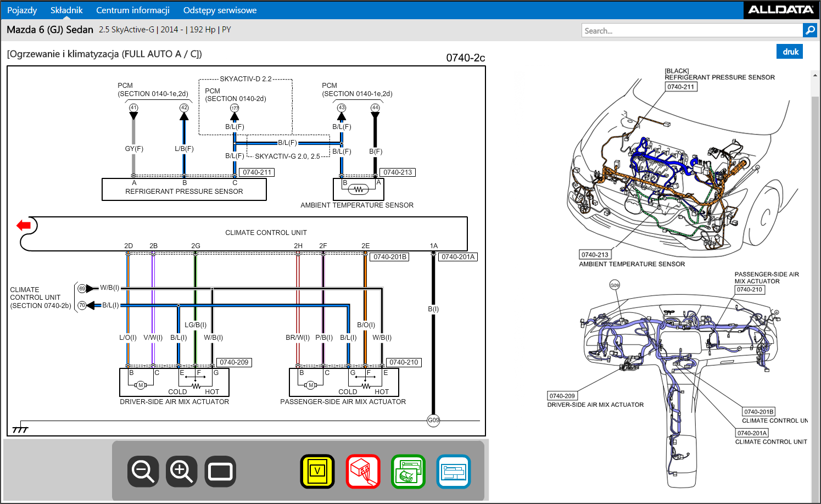Open the green component location icon
Viewport: 821px width, 504px height.
click(x=408, y=471)
